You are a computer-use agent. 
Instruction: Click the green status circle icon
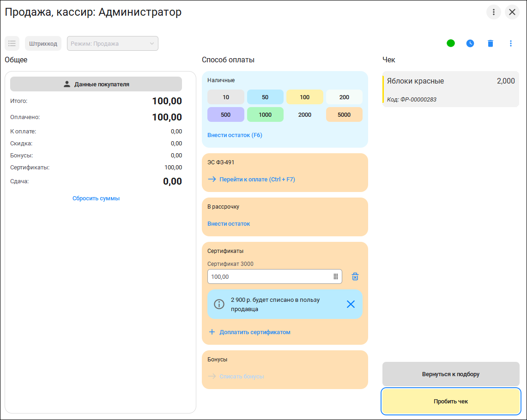(x=451, y=43)
